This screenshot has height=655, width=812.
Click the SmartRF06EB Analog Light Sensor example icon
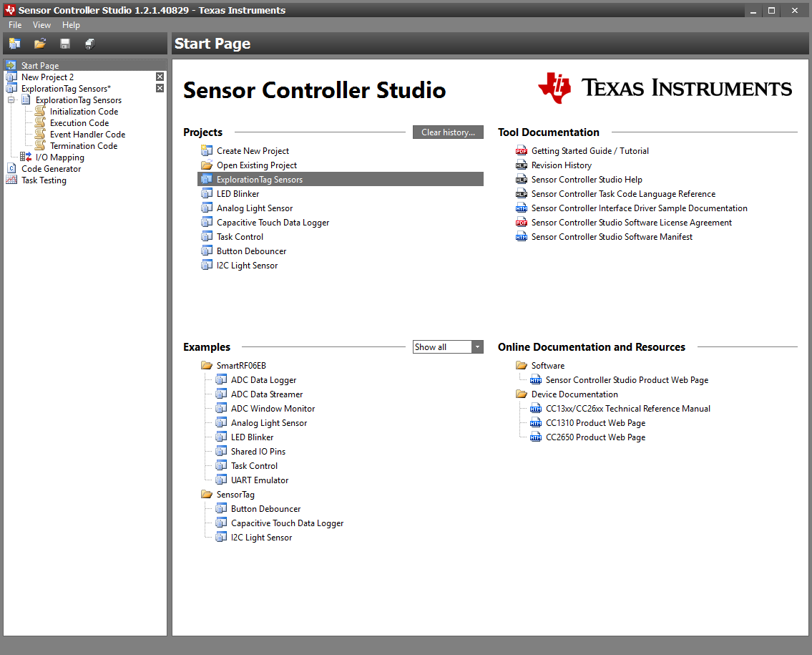click(x=221, y=423)
